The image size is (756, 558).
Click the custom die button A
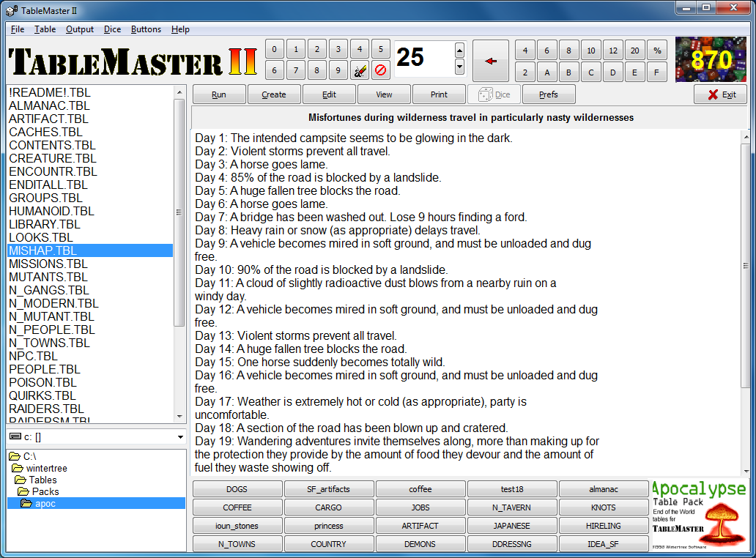pos(546,72)
